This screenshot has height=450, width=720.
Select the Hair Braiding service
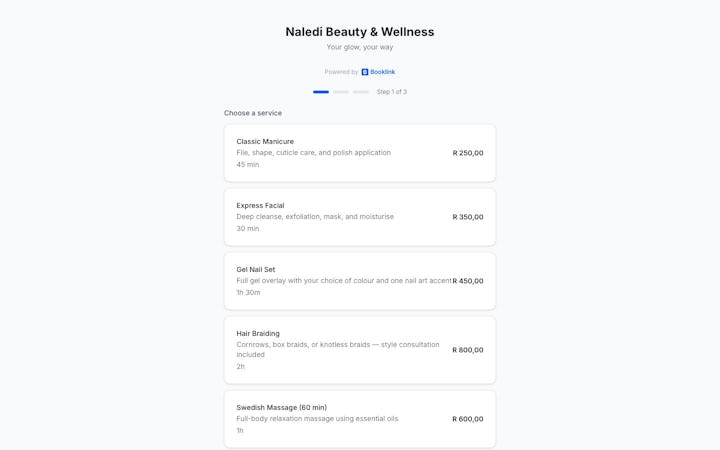pos(359,350)
